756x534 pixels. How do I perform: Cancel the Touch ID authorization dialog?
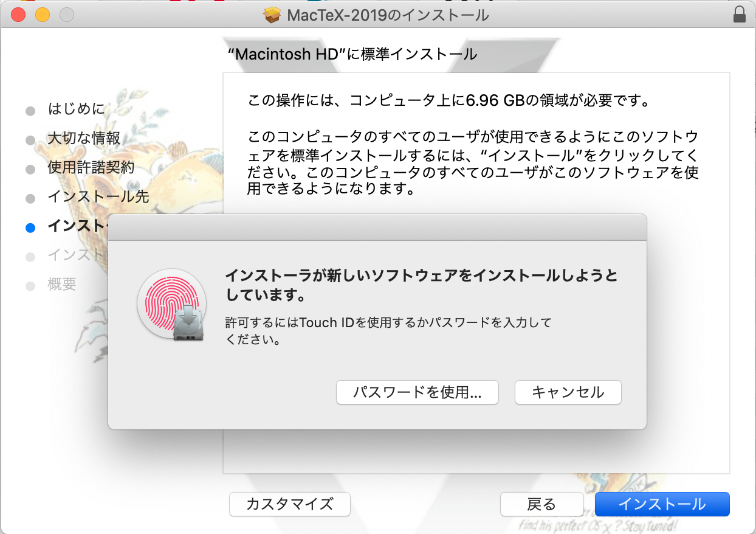568,392
